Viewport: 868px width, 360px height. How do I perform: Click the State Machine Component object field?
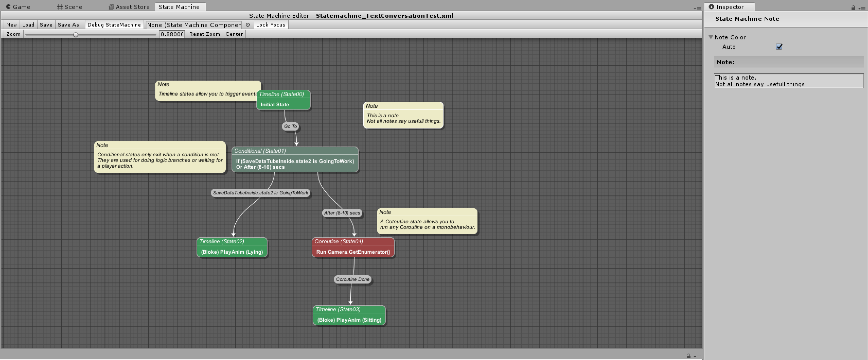(193, 25)
